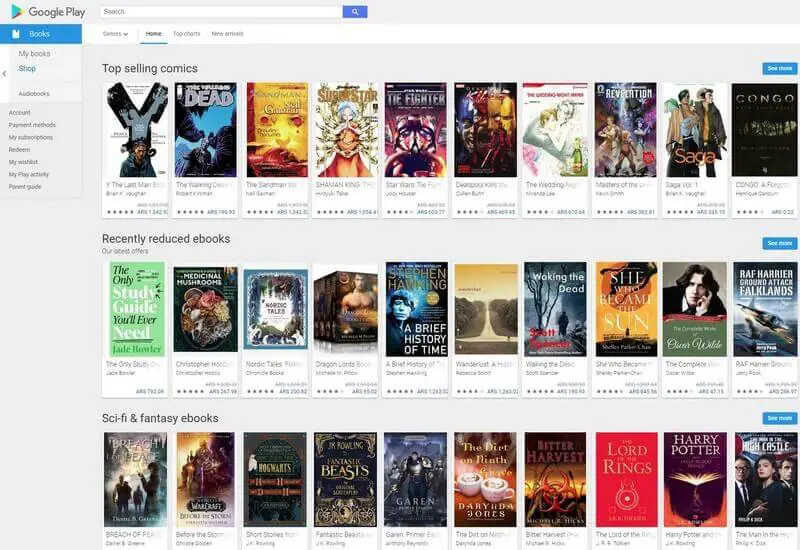Open Nordic Tales book cover
This screenshot has width=800, height=550.
[276, 309]
